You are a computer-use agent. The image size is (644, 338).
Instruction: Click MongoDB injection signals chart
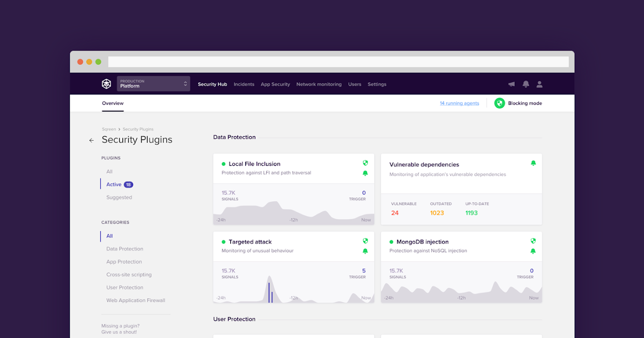pyautogui.click(x=461, y=291)
